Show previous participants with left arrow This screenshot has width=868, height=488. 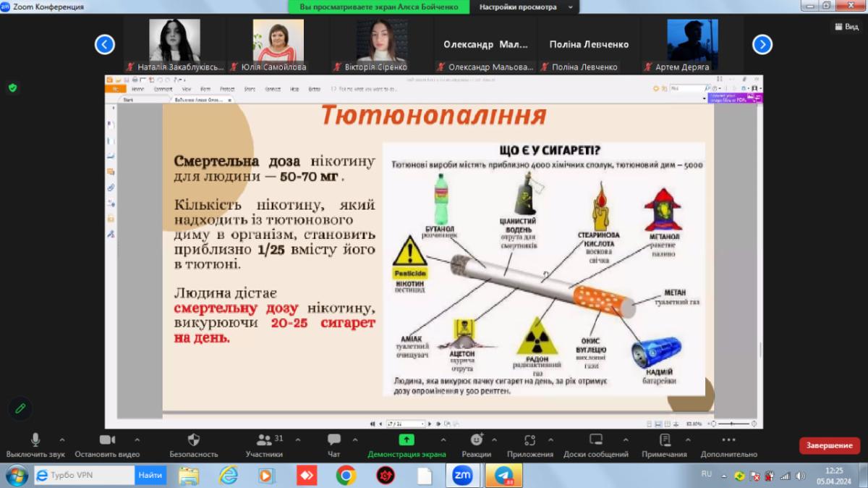[x=105, y=45]
